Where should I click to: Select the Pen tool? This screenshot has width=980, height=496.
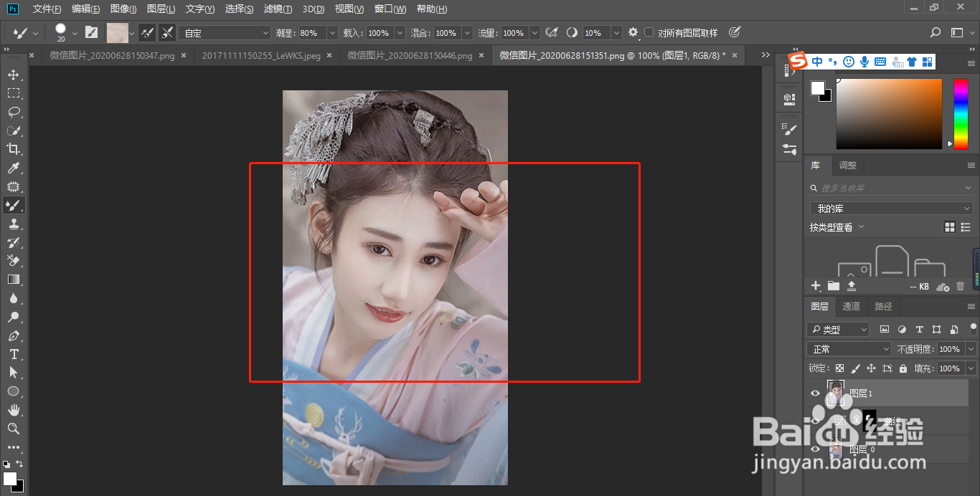point(13,335)
